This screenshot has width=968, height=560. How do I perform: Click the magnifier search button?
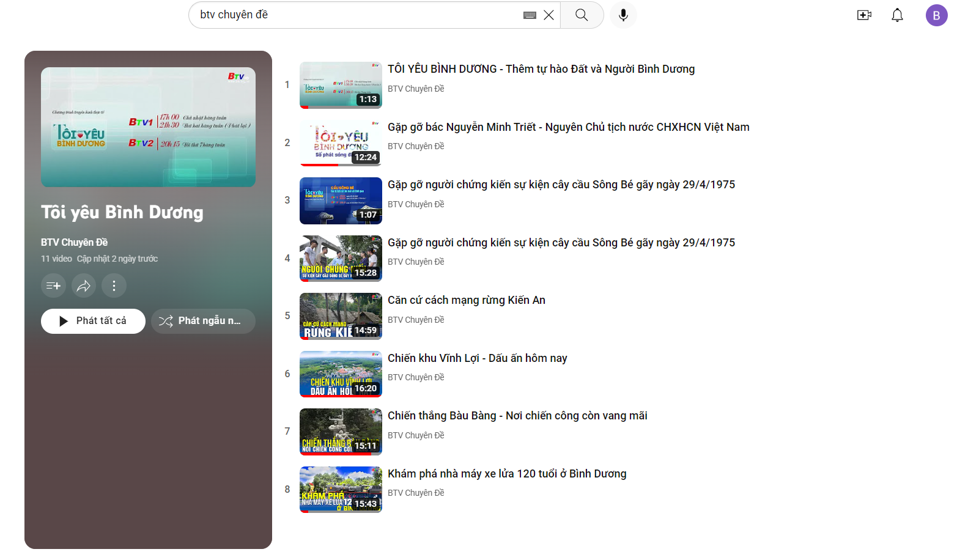(582, 15)
